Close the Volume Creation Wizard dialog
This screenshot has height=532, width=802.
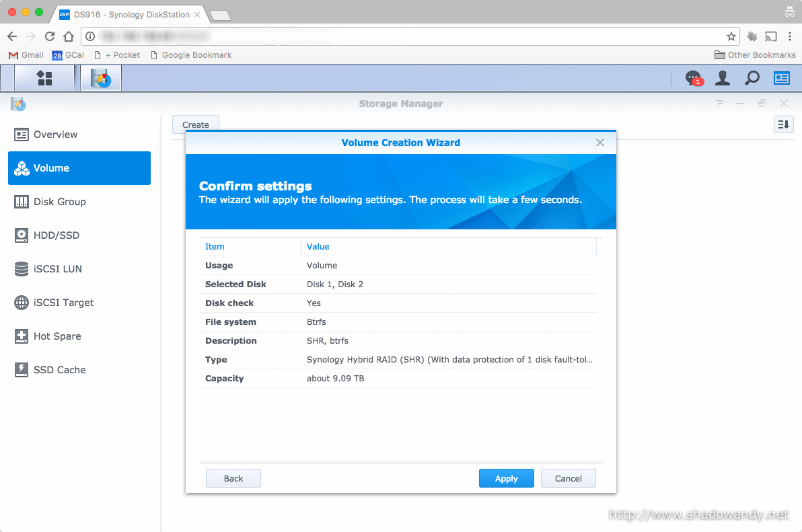click(600, 143)
